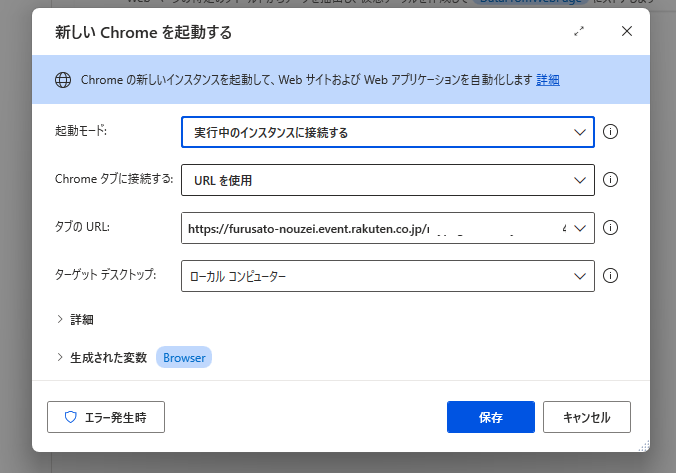Open the タブの URL dropdown arrow

tap(580, 228)
